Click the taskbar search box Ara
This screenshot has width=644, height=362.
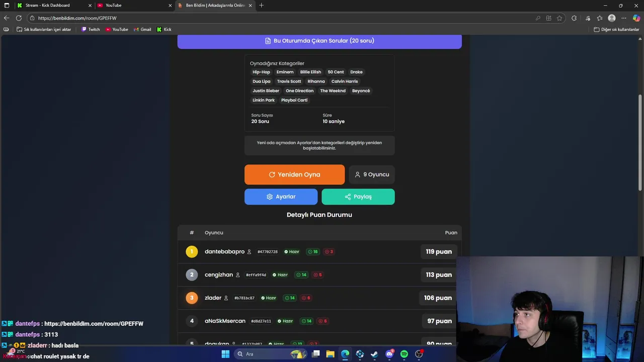tap(271, 354)
